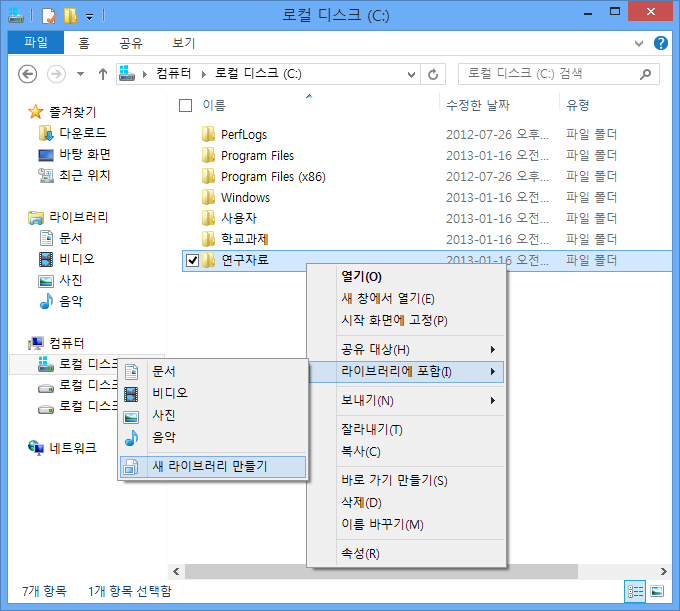Click the search magnifier icon
The height and width of the screenshot is (611, 680).
point(645,74)
